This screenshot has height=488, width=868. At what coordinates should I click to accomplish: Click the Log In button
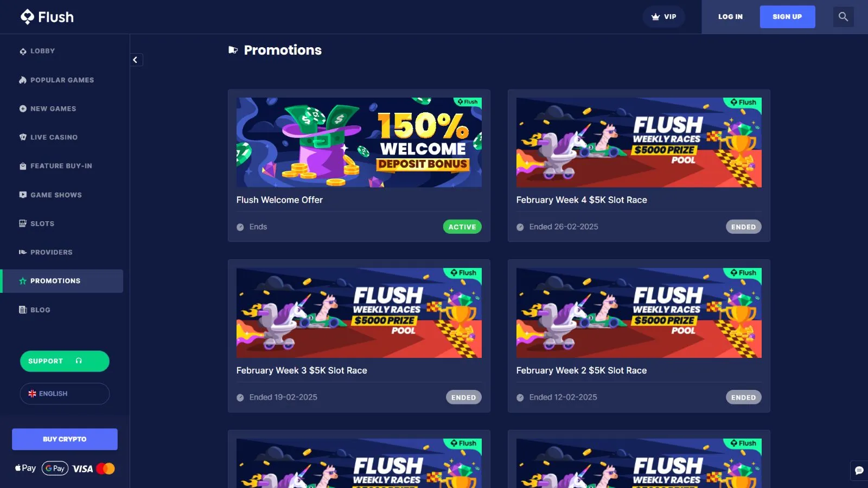[730, 17]
